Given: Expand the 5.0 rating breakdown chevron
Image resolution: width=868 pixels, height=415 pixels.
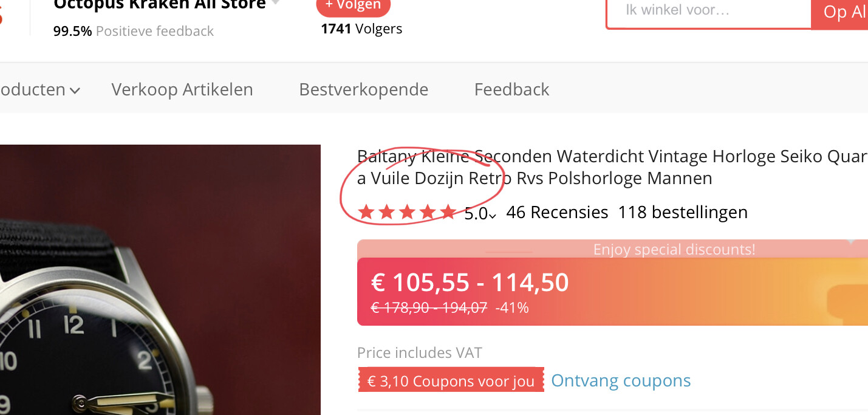Looking at the screenshot, I should coord(493,214).
